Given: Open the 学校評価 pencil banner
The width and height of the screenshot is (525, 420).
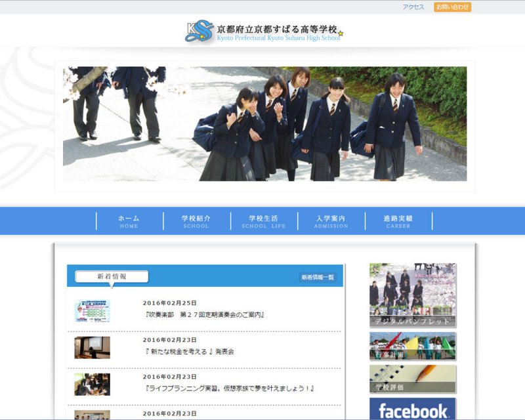Looking at the screenshot, I should point(412,379).
